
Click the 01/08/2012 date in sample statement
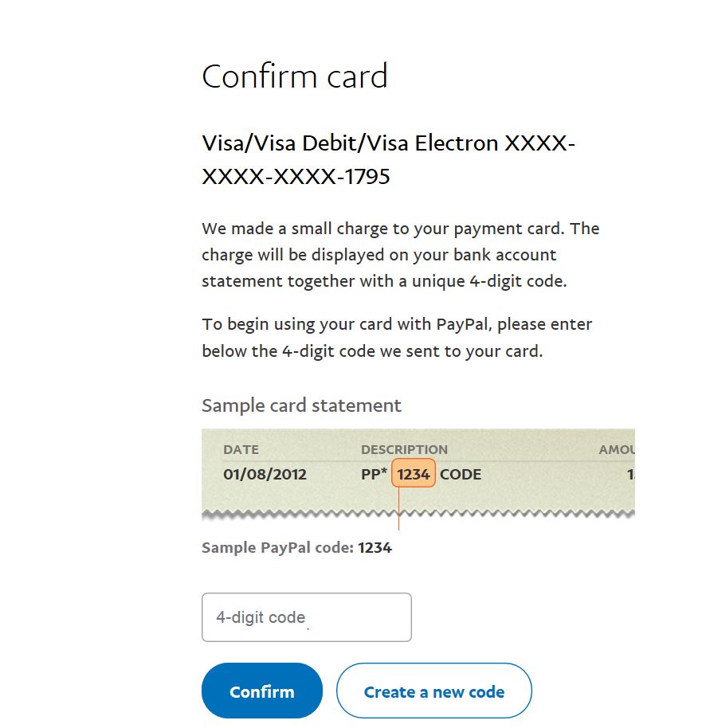pyautogui.click(x=265, y=475)
